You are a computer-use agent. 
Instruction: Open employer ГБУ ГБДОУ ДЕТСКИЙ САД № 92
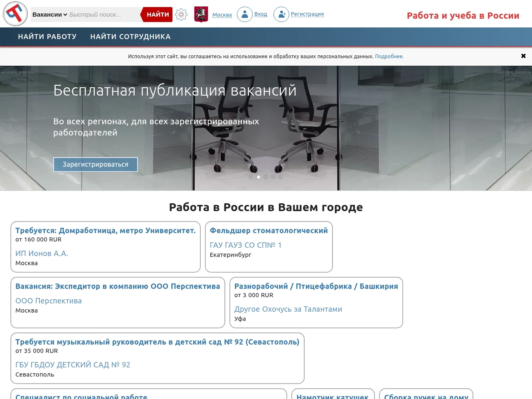pyautogui.click(x=73, y=365)
